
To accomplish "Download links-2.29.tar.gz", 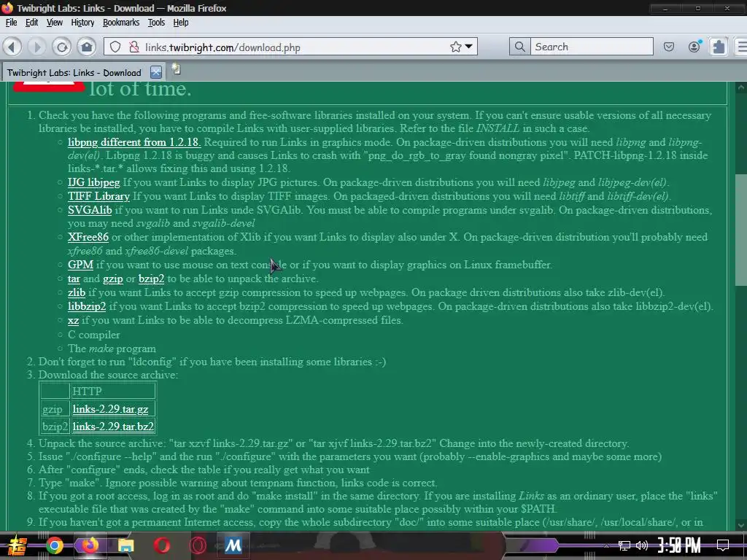I will pos(111,409).
